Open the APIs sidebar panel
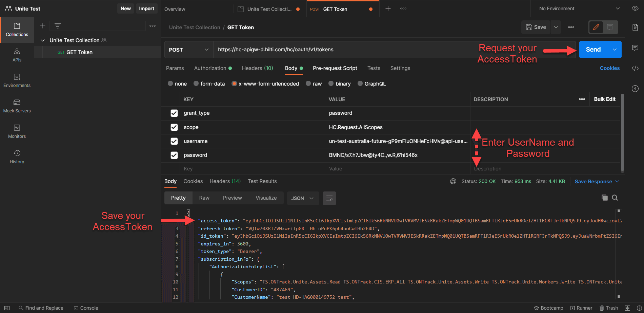The height and width of the screenshot is (313, 644). pyautogui.click(x=17, y=55)
